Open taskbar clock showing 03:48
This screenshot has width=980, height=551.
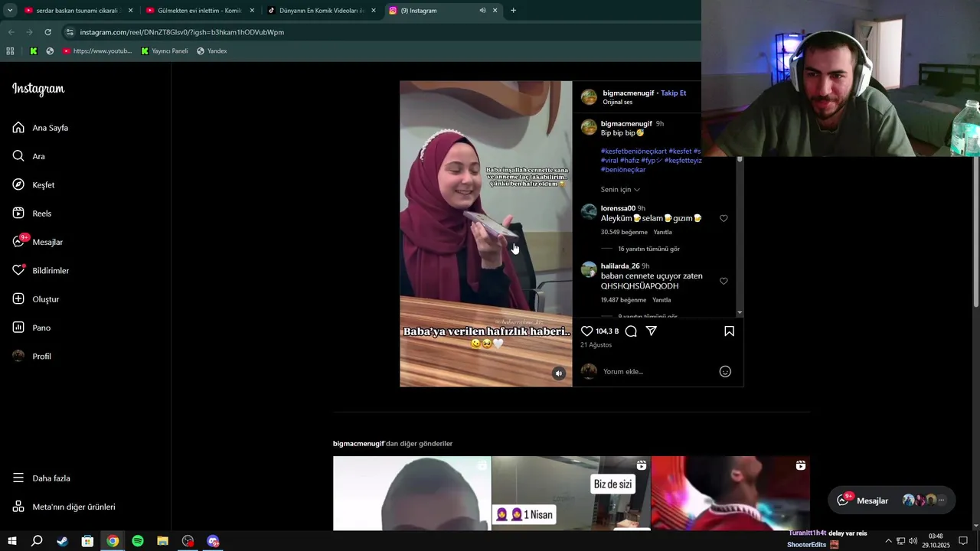[936, 541]
